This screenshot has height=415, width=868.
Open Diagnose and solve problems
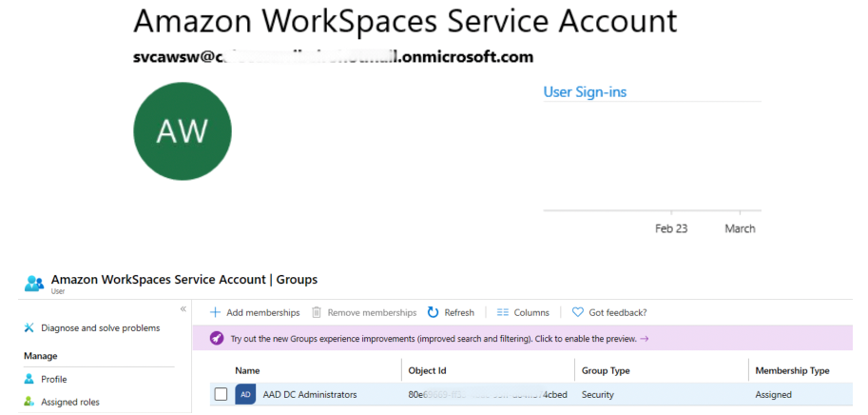pyautogui.click(x=100, y=328)
